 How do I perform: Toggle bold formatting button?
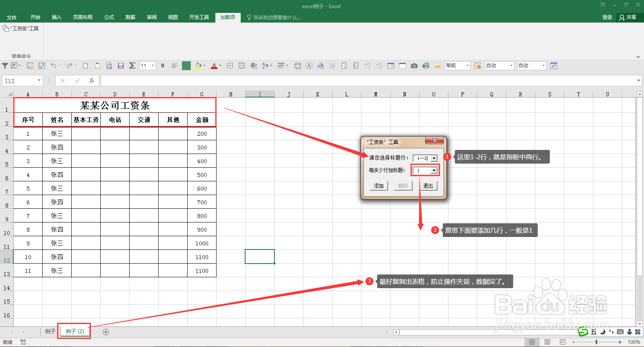[163, 66]
